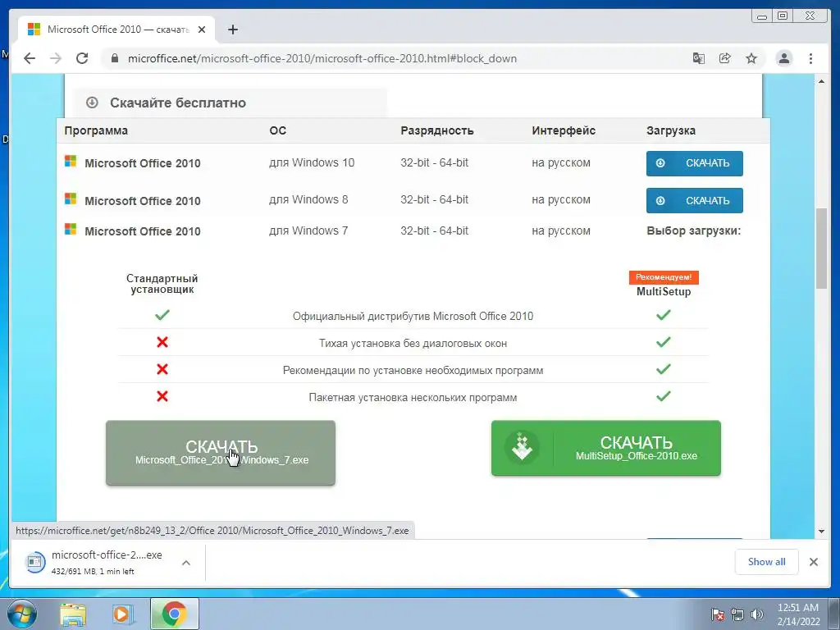The image size is (840, 630).
Task: Click the green check under Стандартный установщик
Action: [x=162, y=315]
